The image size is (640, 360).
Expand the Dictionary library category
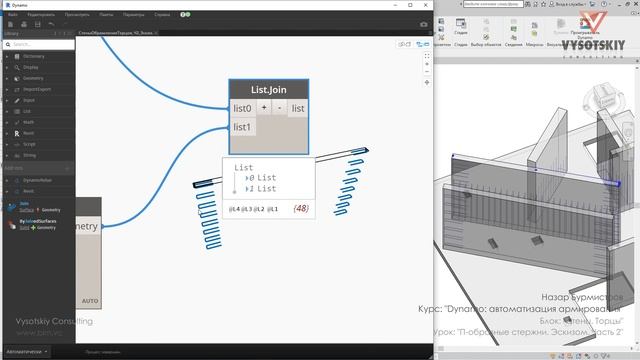tap(7, 56)
